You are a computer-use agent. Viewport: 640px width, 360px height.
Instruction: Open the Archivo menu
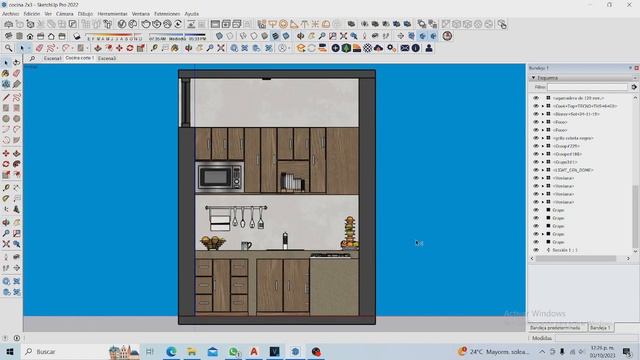pos(11,13)
